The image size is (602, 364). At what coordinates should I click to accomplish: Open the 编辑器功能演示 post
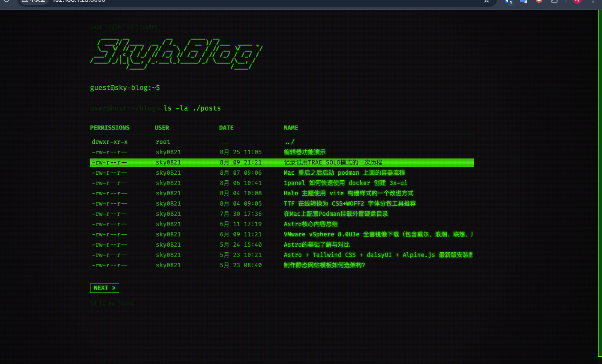pyautogui.click(x=304, y=152)
